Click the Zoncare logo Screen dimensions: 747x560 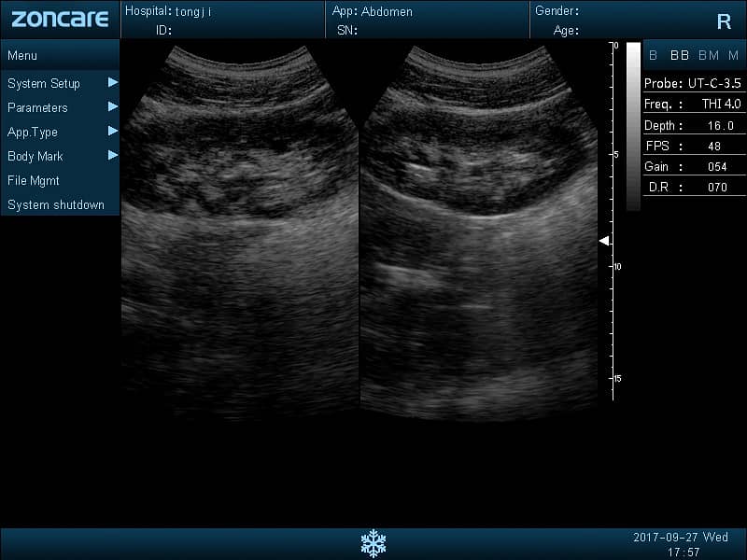click(60, 20)
